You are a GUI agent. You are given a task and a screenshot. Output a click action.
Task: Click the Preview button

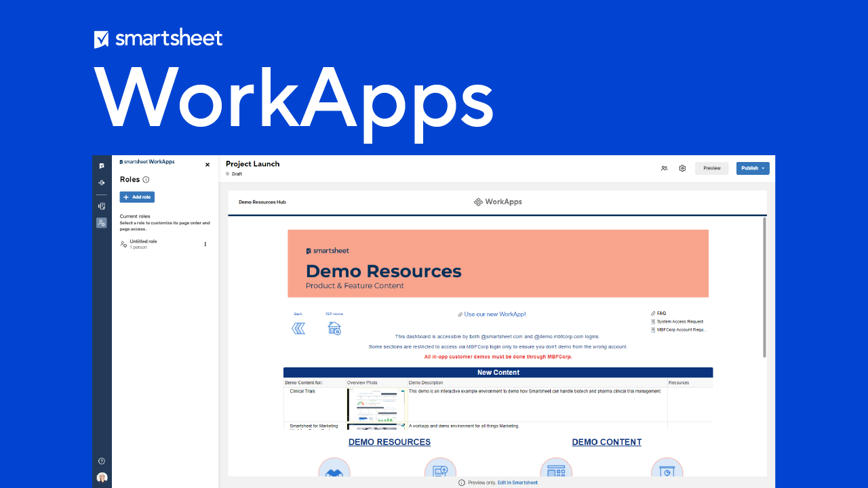click(x=711, y=168)
